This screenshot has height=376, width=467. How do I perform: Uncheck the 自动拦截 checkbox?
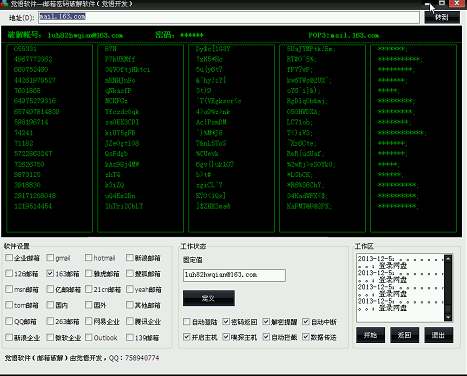266,337
